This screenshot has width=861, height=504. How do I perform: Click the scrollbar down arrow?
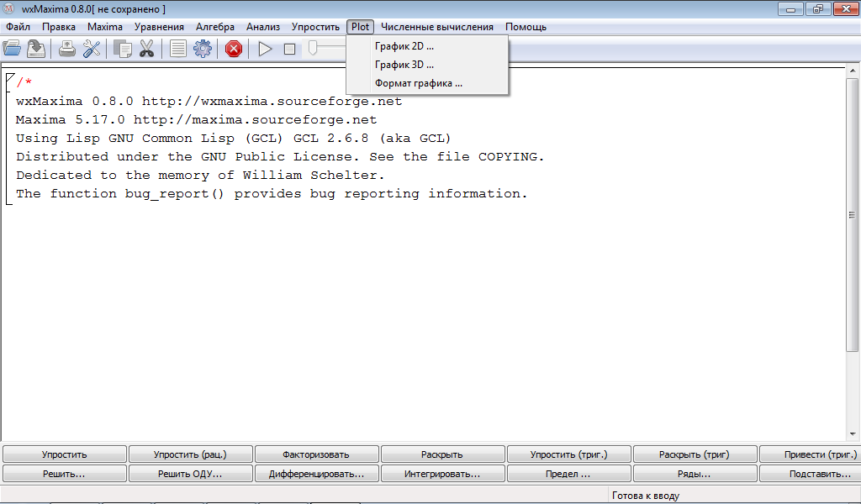(x=853, y=433)
